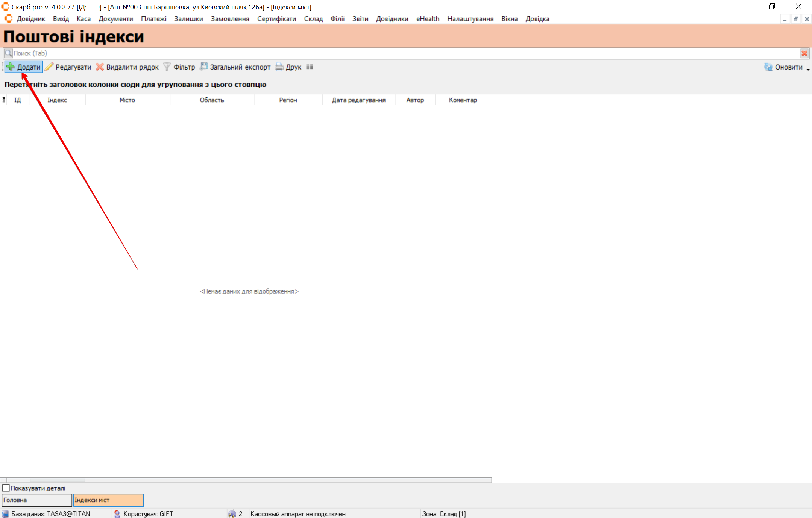Open the Фільтр funnel icon

167,67
